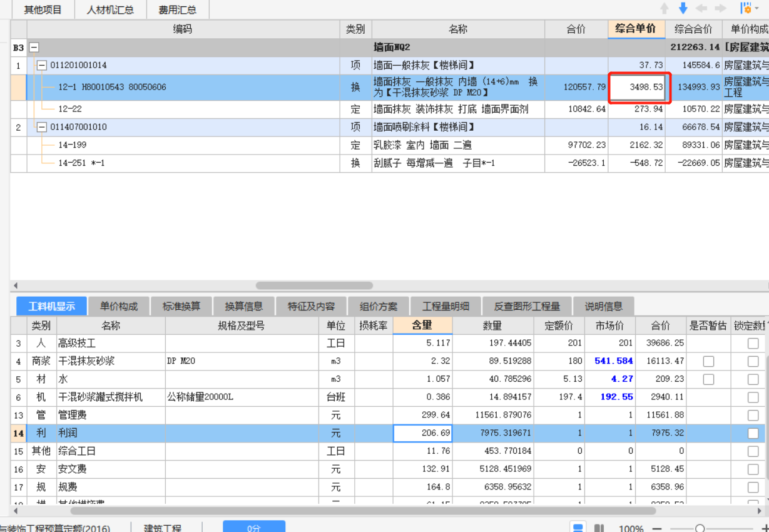Viewport: 769px width, 532px height.
Task: Click the move up arrow icon
Action: point(665,8)
